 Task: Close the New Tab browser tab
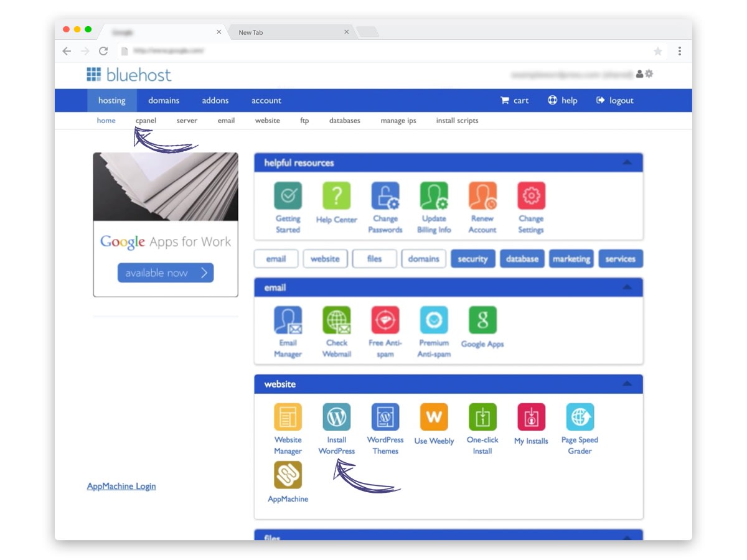click(x=347, y=32)
